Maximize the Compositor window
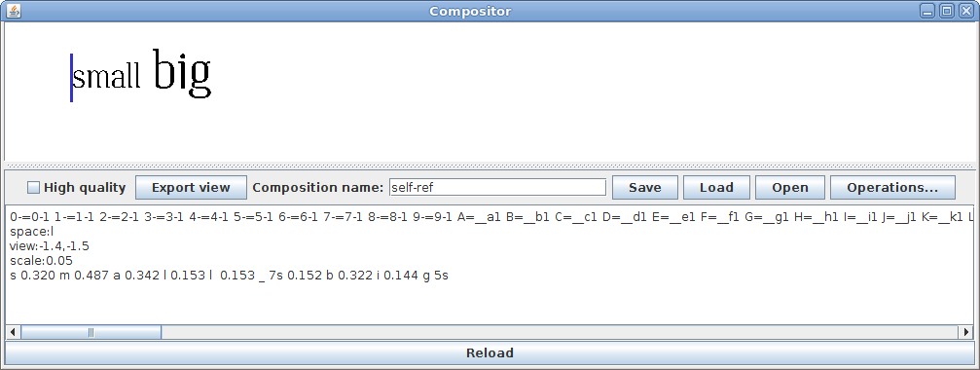980x370 pixels. 948,11
